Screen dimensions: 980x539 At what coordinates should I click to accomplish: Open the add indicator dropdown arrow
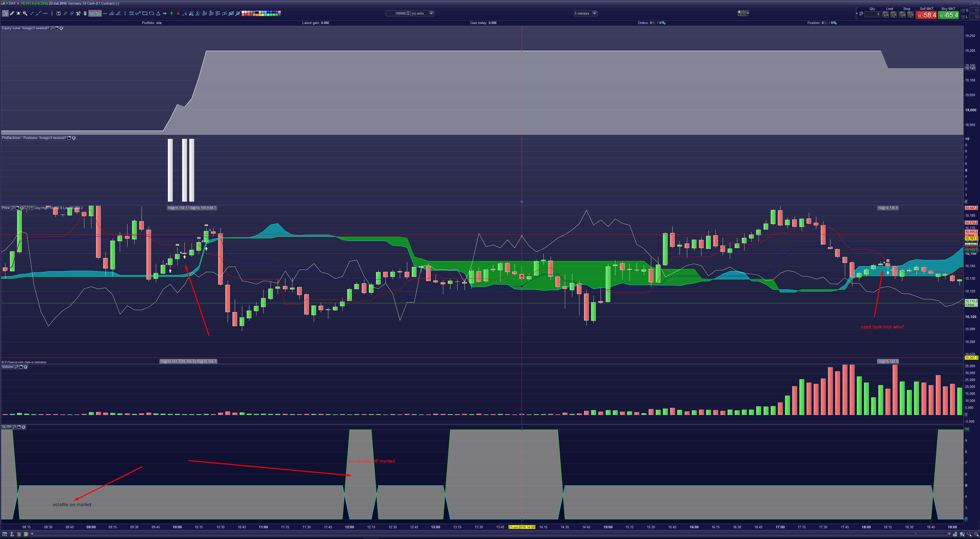point(748,13)
